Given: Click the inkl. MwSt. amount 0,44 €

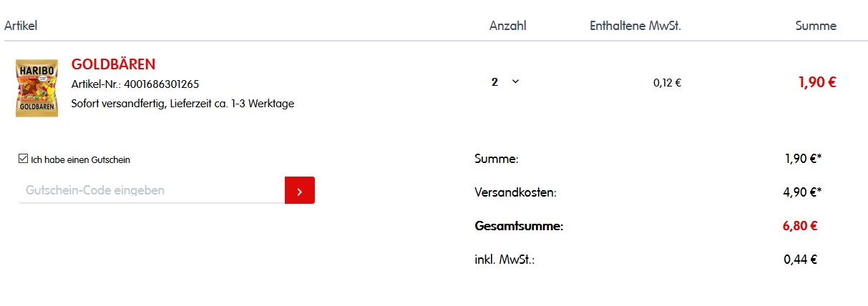Looking at the screenshot, I should pyautogui.click(x=800, y=260).
